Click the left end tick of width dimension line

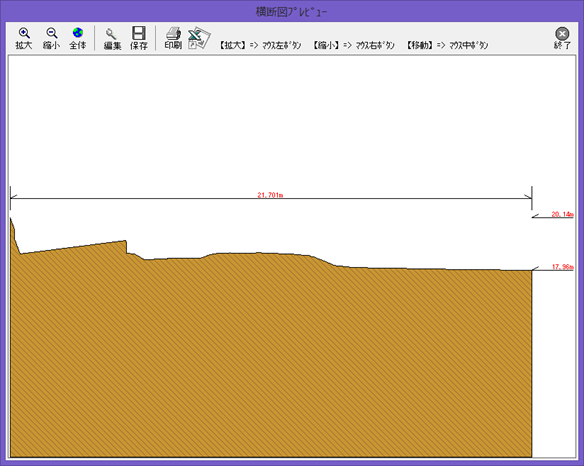point(10,198)
